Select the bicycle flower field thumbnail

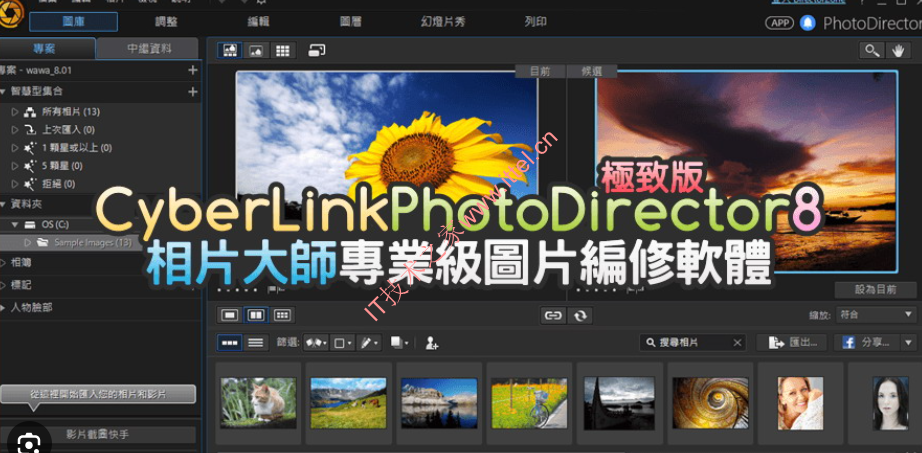click(x=529, y=403)
